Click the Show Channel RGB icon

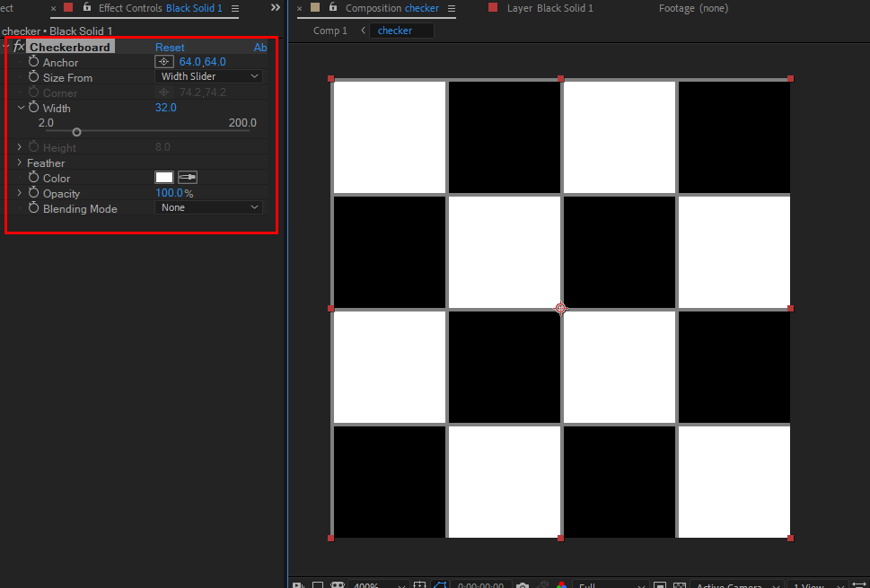[x=561, y=584]
